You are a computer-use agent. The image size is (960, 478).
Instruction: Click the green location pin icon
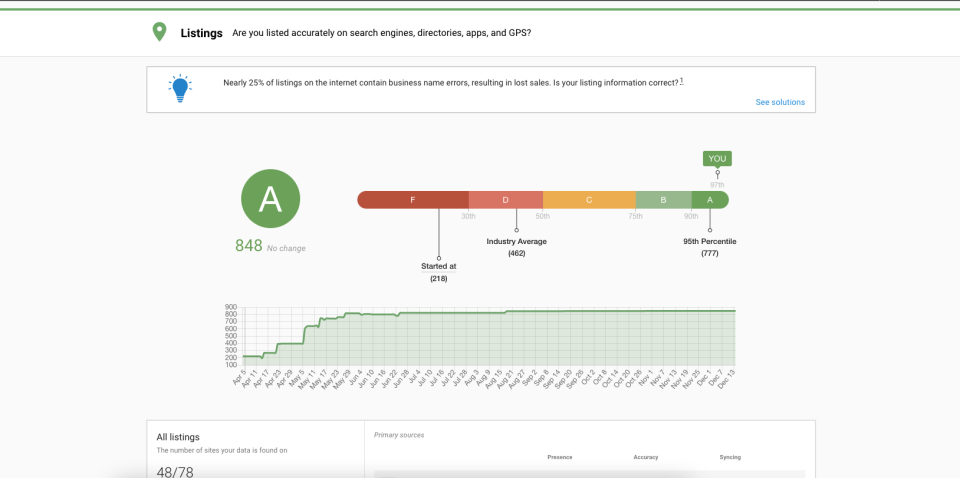(x=159, y=33)
